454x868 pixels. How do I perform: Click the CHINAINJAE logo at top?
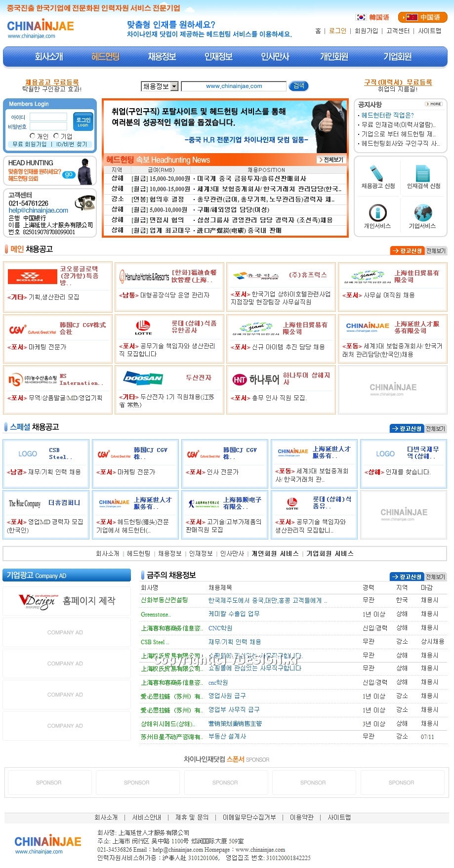pyautogui.click(x=40, y=29)
